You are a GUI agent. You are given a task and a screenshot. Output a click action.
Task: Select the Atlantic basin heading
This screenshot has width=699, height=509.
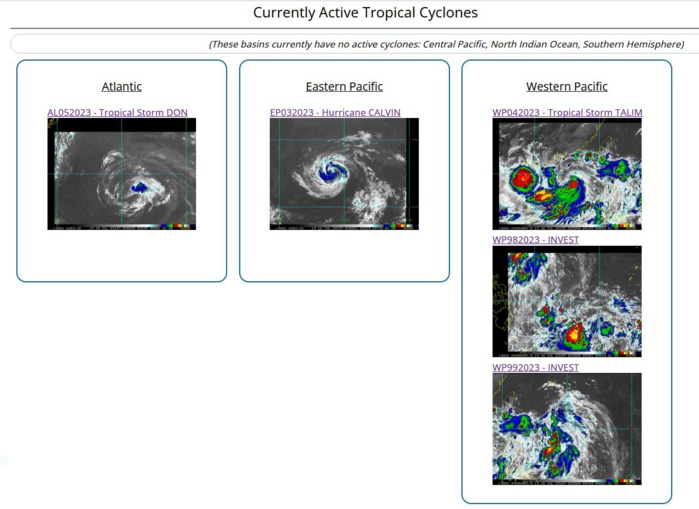122,87
